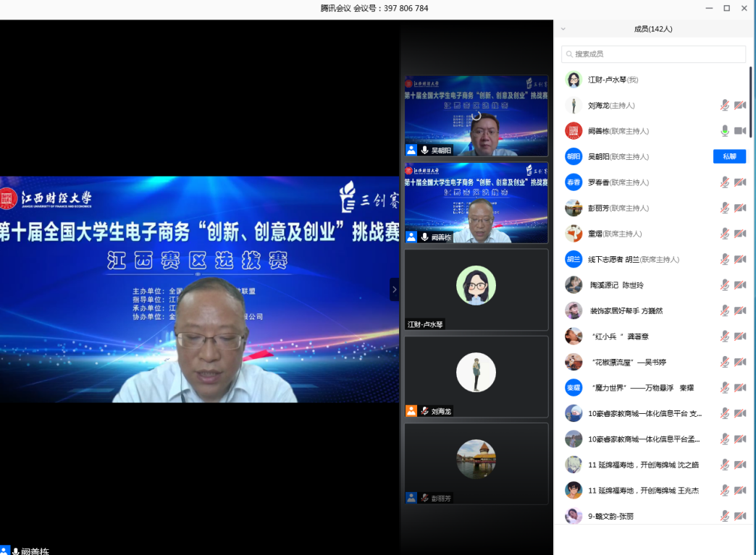Collapse the 成员 panel with header chevron

tap(563, 29)
